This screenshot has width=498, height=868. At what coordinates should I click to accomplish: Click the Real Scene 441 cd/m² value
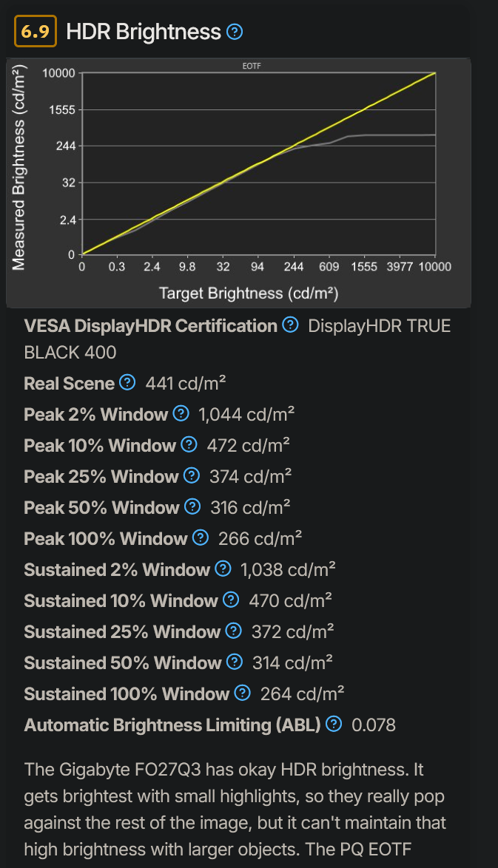tap(185, 383)
